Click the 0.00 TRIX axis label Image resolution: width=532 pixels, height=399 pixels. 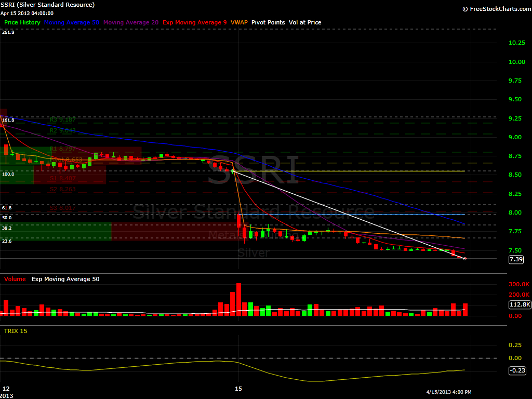point(515,358)
